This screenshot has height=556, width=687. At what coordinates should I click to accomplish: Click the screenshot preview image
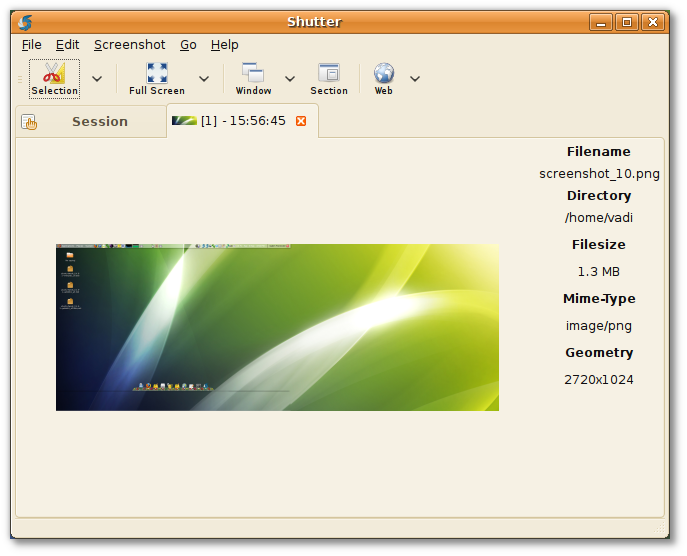(x=277, y=327)
